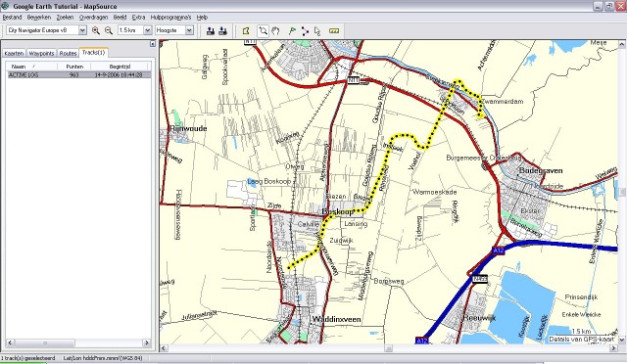Open the Bewerken menu
Image resolution: width=627 pixels, height=364 pixels.
(x=39, y=18)
